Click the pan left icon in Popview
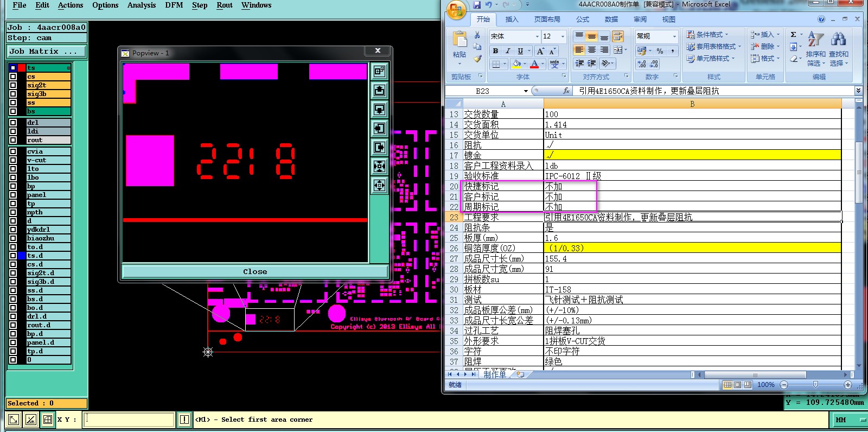The height and width of the screenshot is (432, 868). tap(379, 129)
